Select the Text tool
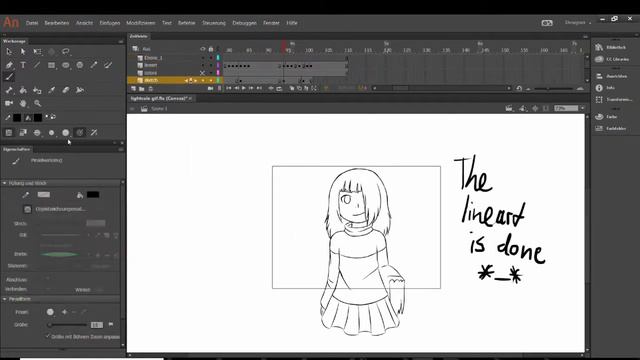The image size is (640, 360). pyautogui.click(x=23, y=65)
